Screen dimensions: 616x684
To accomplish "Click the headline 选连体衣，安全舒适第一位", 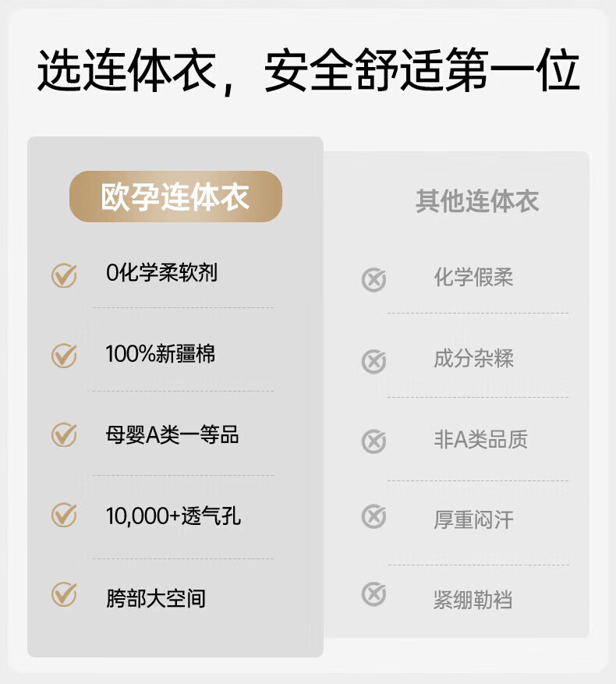I will pos(308,73).
